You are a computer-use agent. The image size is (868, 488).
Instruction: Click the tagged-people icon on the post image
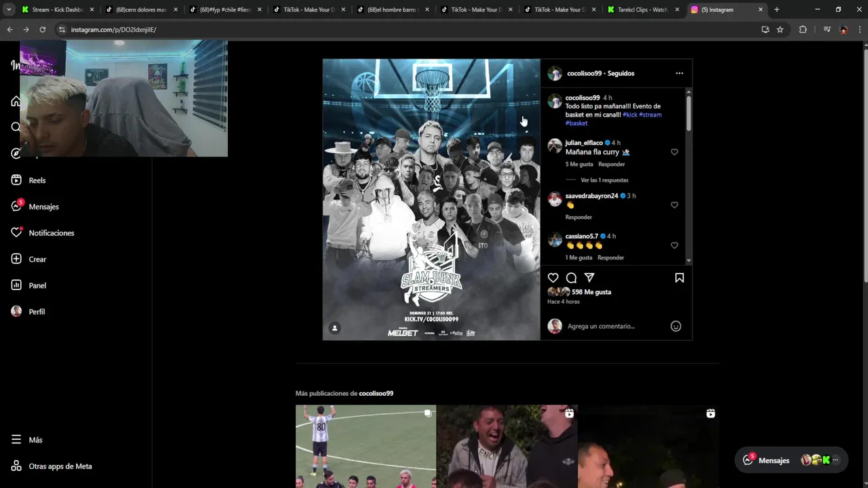point(334,328)
